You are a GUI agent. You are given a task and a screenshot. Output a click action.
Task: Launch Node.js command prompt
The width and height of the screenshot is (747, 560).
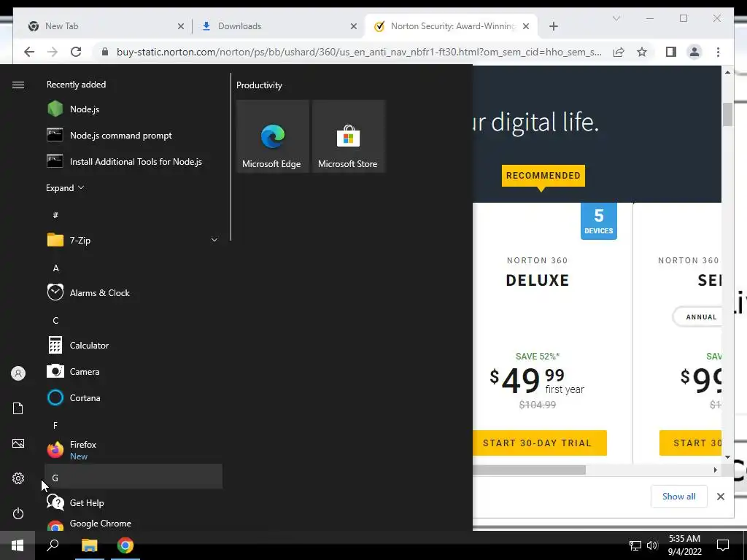click(x=133, y=135)
